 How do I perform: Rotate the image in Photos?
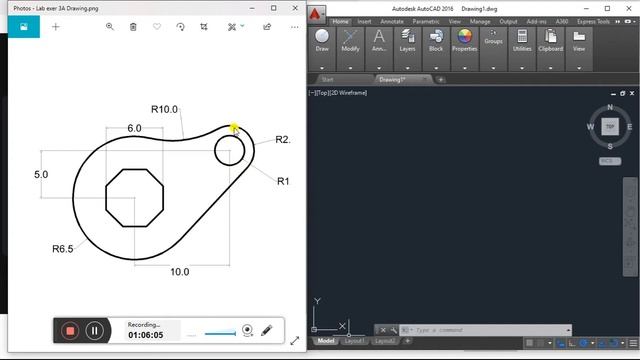pos(180,27)
